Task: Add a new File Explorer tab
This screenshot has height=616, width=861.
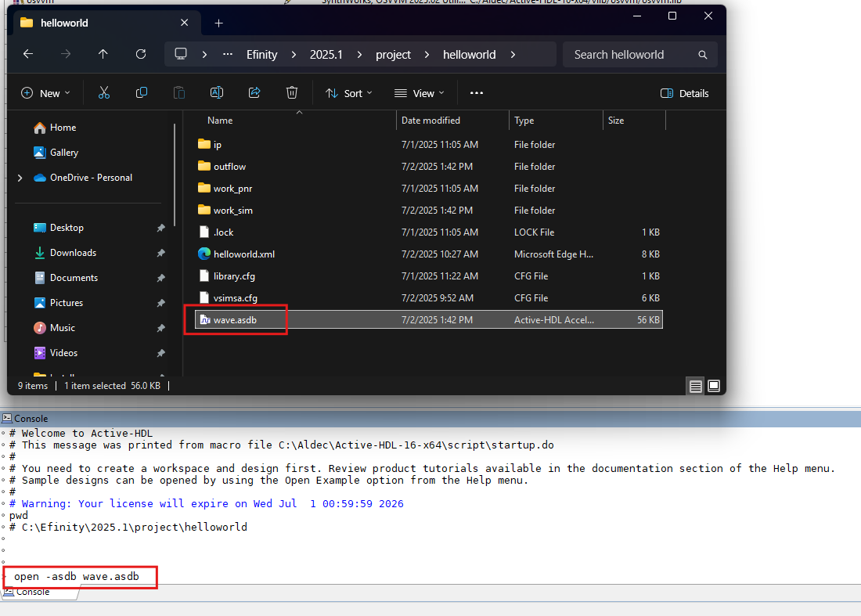Action: point(218,23)
